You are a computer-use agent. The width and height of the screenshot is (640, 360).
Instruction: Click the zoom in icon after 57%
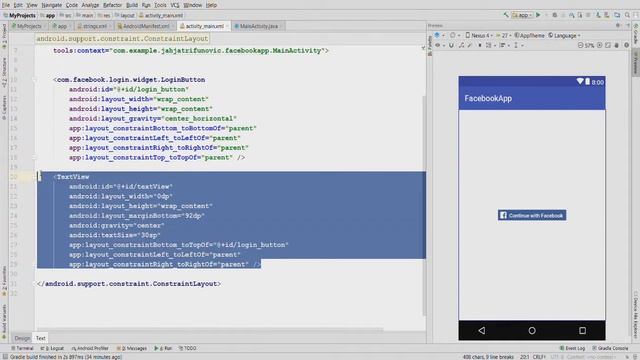tap(600, 45)
